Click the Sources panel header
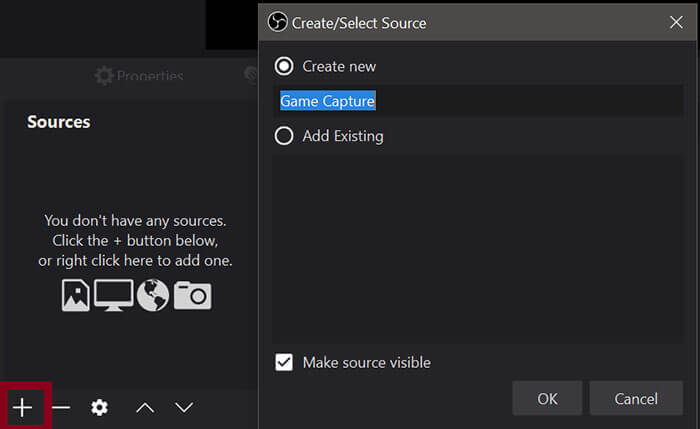 tap(59, 122)
